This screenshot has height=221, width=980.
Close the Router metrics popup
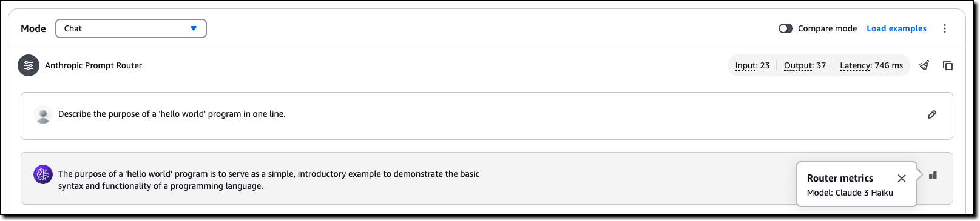tap(902, 178)
